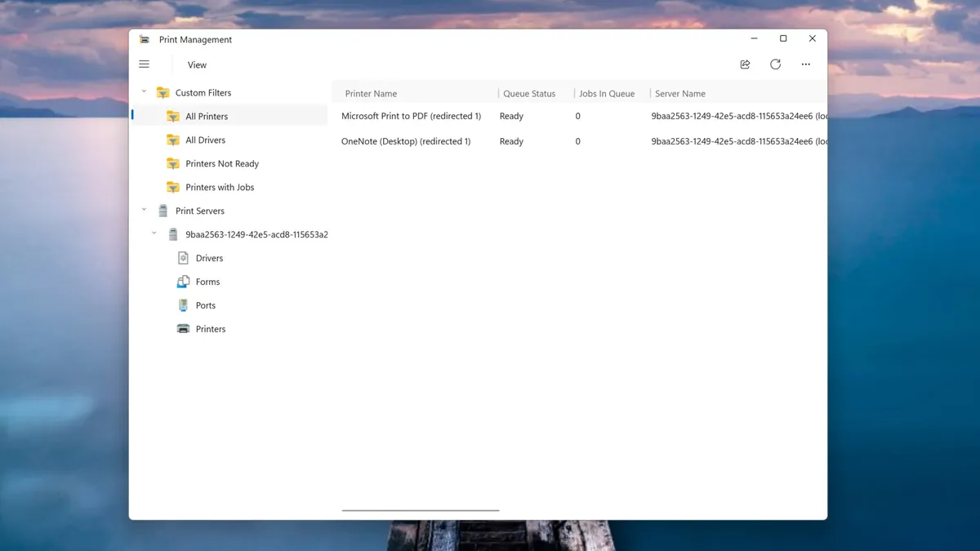Collapse the Print Servers group
This screenshot has height=551, width=980.
point(145,210)
